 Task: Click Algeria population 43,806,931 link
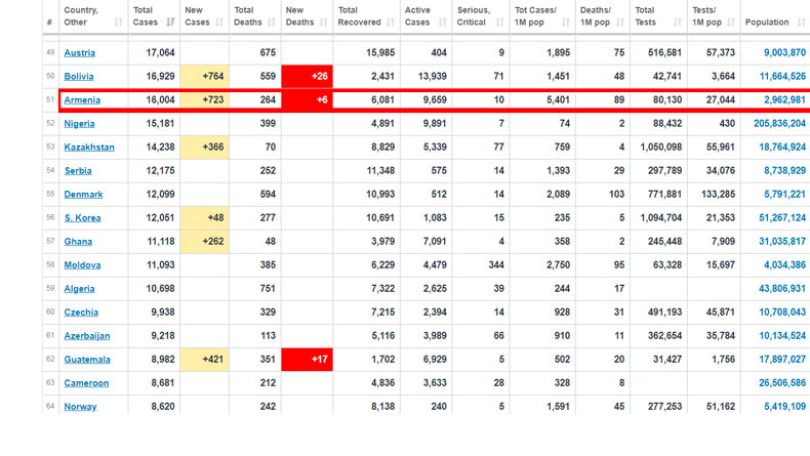click(782, 289)
